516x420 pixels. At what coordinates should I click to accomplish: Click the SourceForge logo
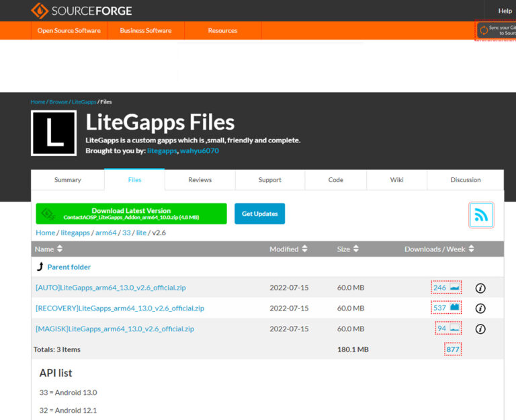[x=81, y=11]
